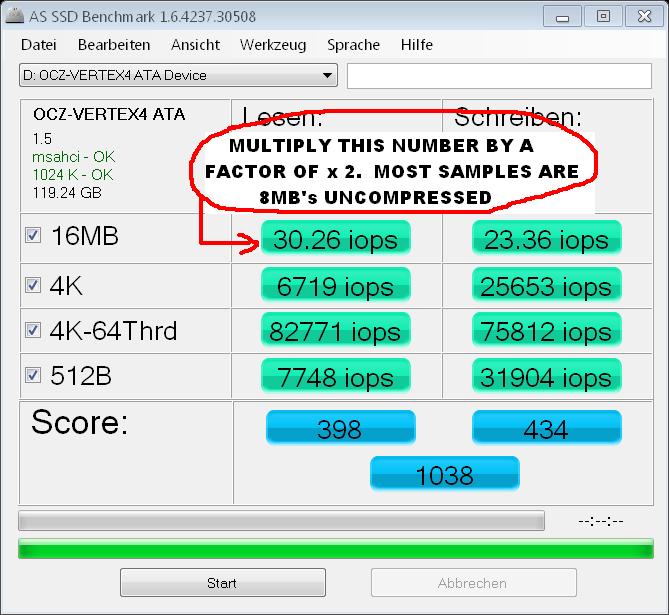Click the --:--:-- elapsed time display
Image resolution: width=669 pixels, height=615 pixels.
[x=601, y=521]
